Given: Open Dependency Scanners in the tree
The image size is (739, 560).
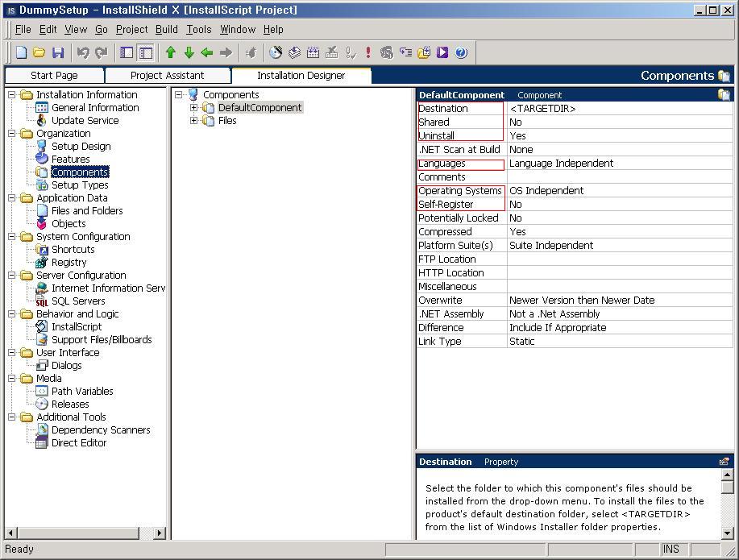Looking at the screenshot, I should coord(101,430).
